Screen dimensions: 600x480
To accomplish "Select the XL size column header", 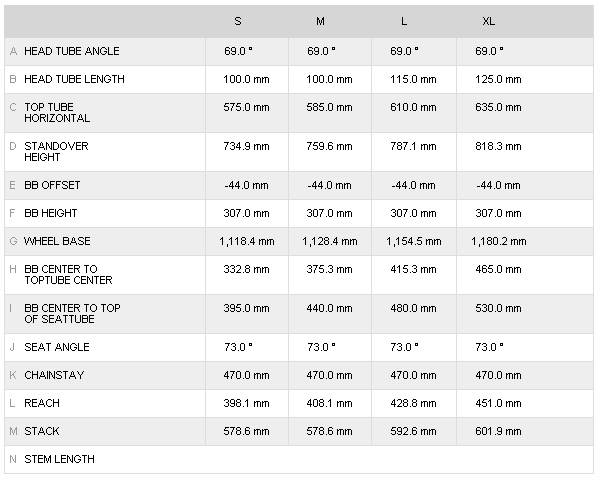I will pos(488,21).
